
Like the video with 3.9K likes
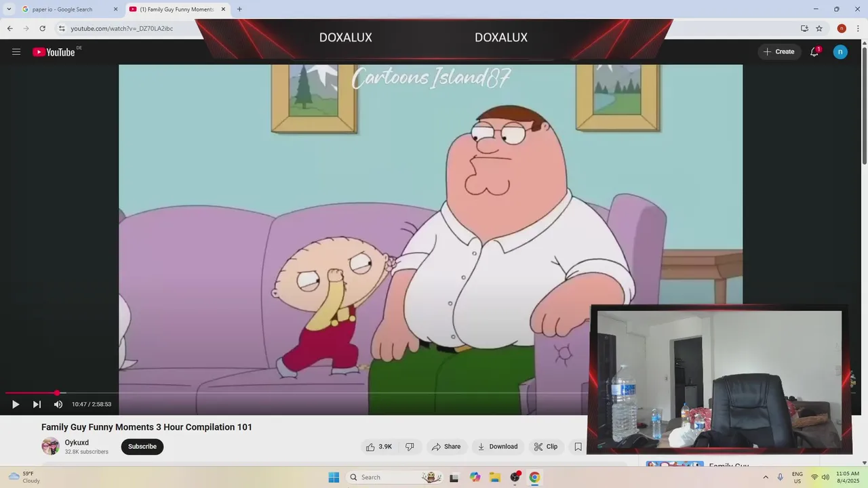coord(378,447)
